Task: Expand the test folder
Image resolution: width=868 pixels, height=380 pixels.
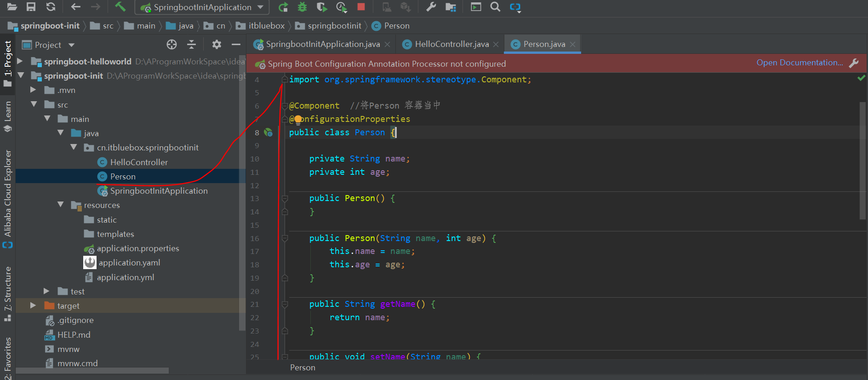Action: tap(46, 291)
